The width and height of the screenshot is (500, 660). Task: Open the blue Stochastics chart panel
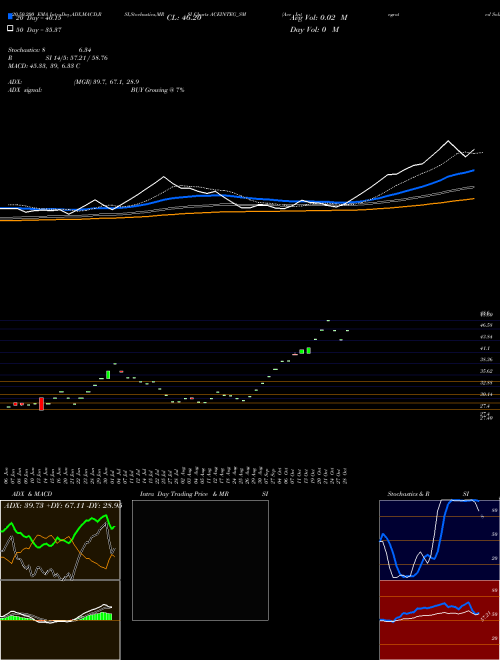point(439,540)
